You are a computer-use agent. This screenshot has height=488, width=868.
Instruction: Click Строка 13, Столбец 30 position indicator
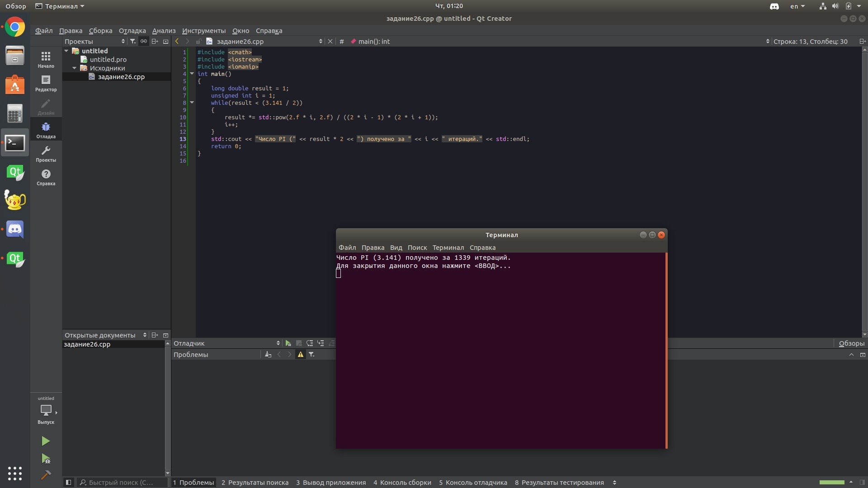810,41
